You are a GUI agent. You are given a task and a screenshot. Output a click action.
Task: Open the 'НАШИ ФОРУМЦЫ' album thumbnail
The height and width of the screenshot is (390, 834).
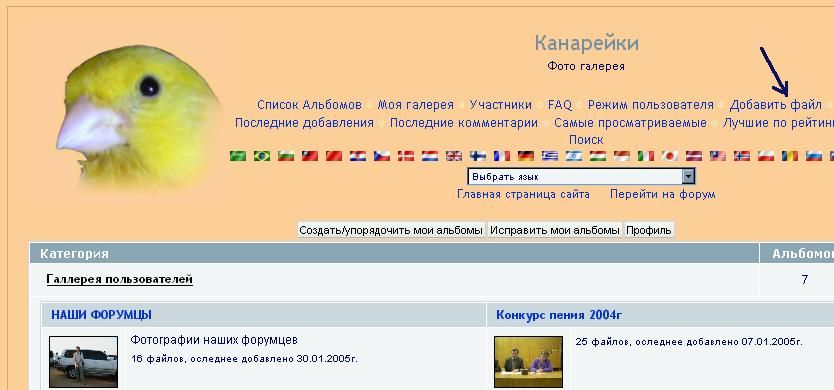(84, 362)
